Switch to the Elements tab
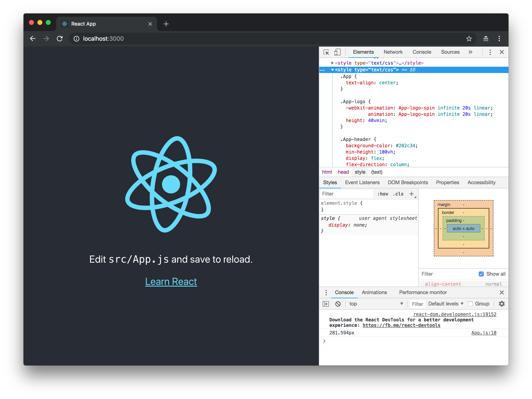 (363, 52)
